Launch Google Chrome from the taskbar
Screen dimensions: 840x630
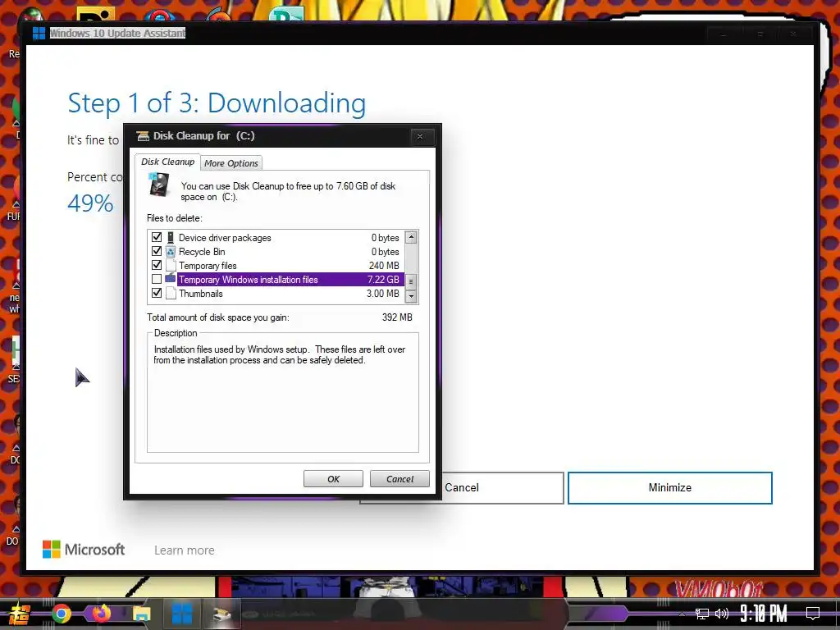(62, 614)
